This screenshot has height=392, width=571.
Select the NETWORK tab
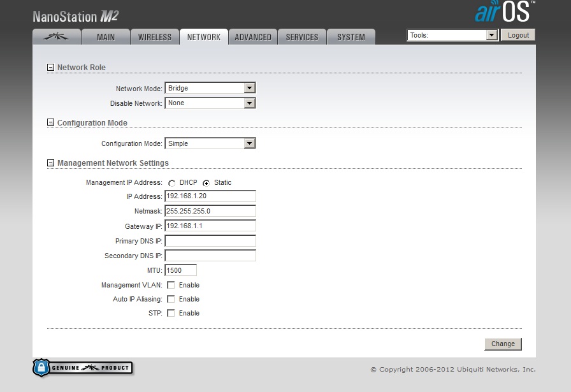[x=204, y=37]
